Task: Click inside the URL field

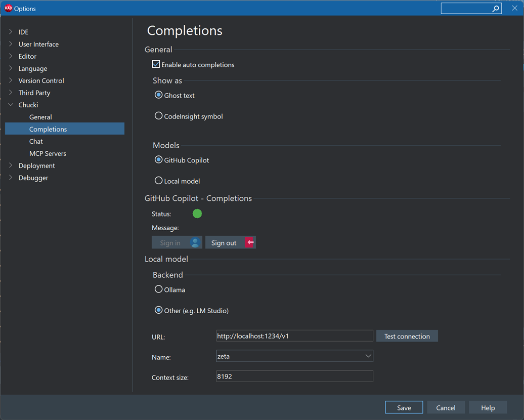Action: point(294,335)
